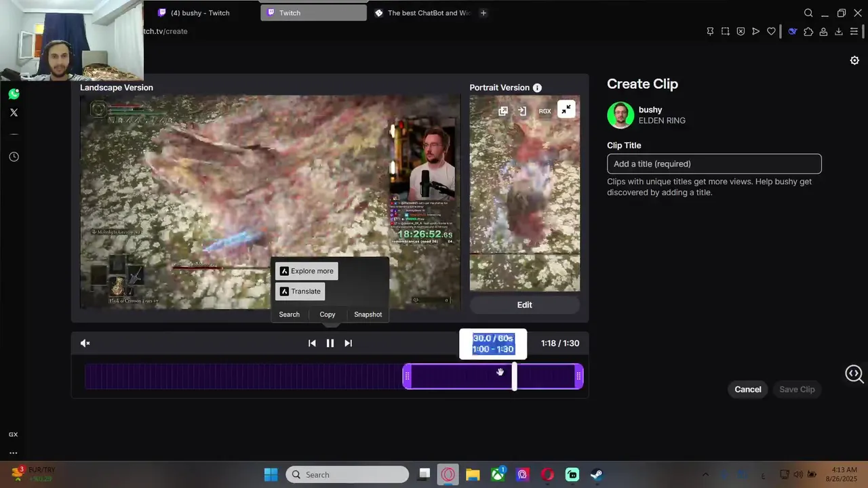Choose Translate from the text popup
The width and height of the screenshot is (868, 488).
pos(300,291)
